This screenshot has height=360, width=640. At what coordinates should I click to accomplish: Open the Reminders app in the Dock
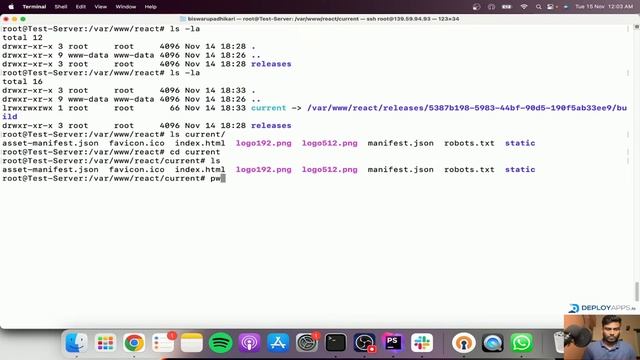coord(163,343)
